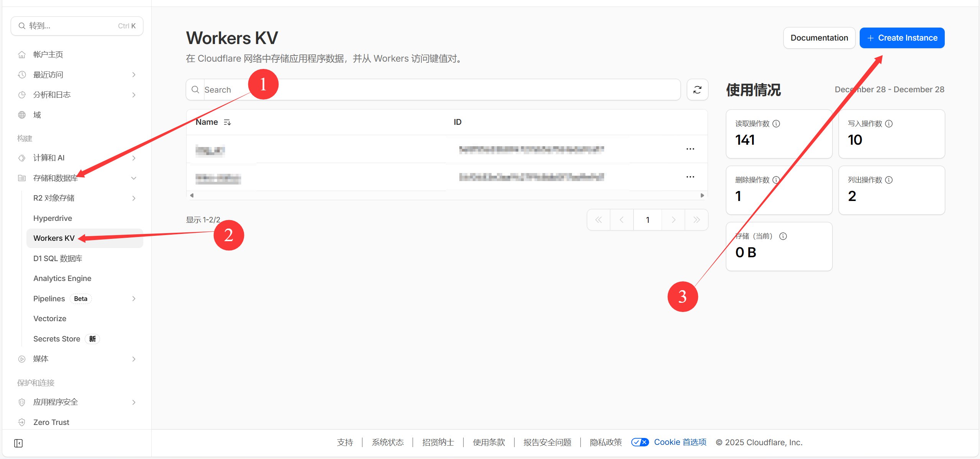
Task: Open the Documentation button
Action: pyautogui.click(x=819, y=38)
